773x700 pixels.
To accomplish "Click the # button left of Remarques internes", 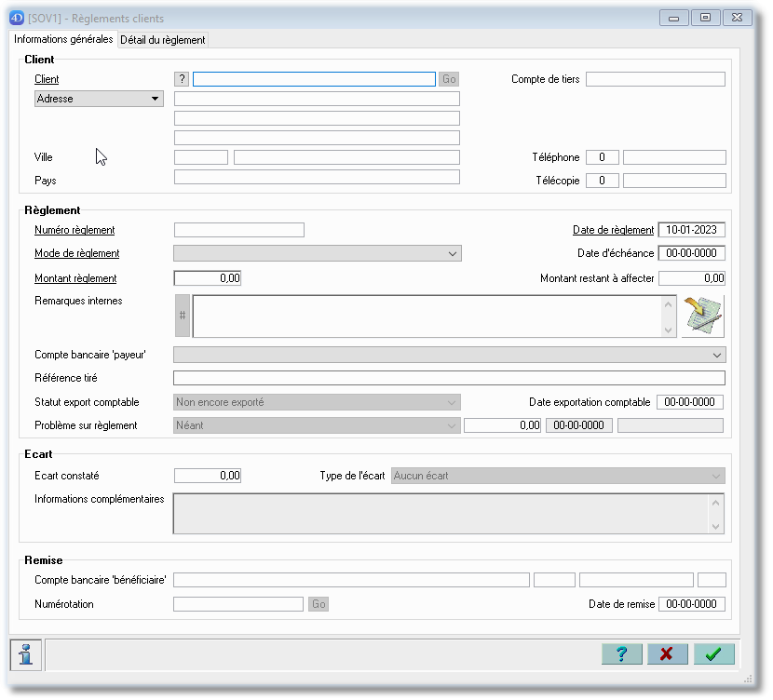I will click(183, 316).
